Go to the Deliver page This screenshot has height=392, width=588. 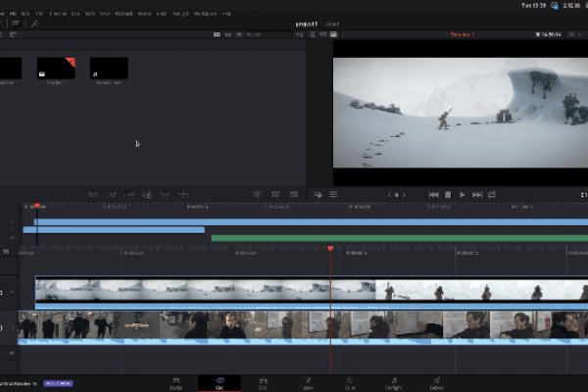[436, 382]
